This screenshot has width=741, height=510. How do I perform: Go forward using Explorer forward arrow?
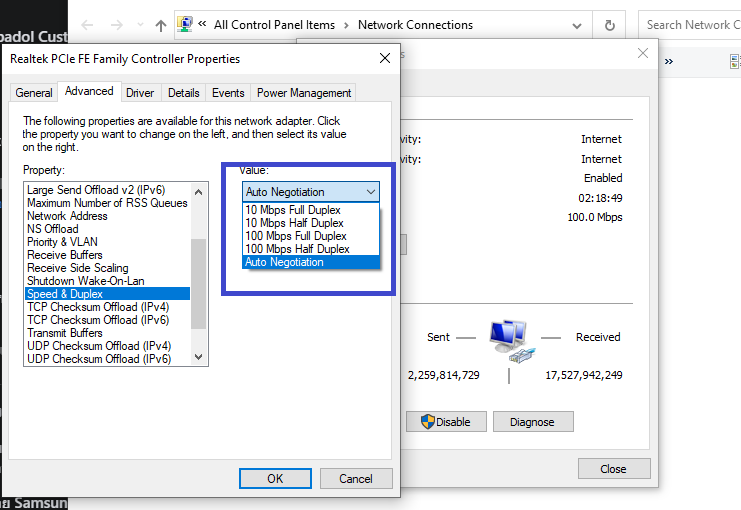coord(116,25)
